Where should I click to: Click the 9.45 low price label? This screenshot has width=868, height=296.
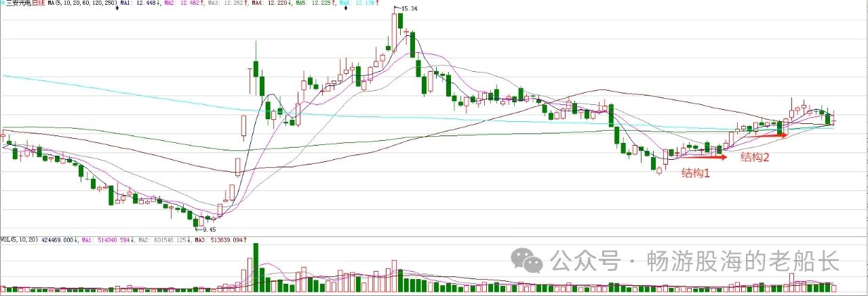click(x=210, y=230)
